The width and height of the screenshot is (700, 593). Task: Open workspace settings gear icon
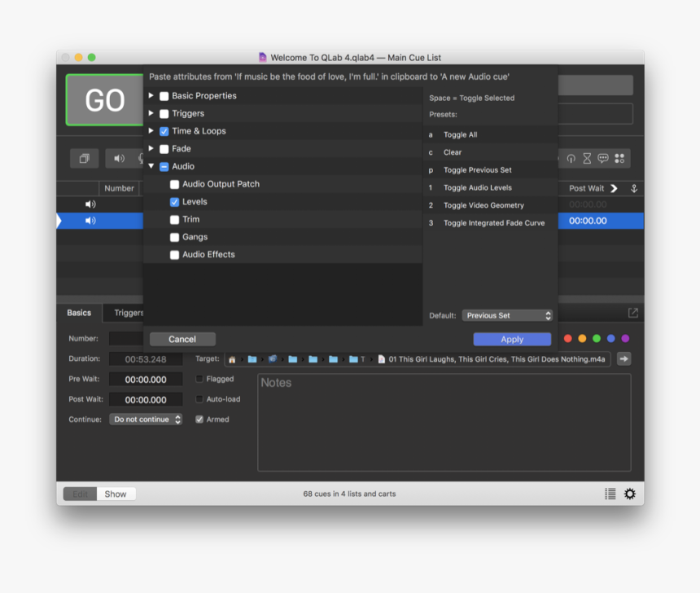click(630, 494)
